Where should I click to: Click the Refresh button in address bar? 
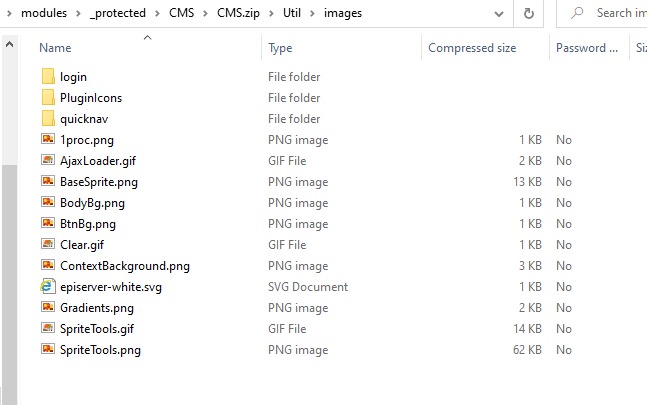[528, 13]
